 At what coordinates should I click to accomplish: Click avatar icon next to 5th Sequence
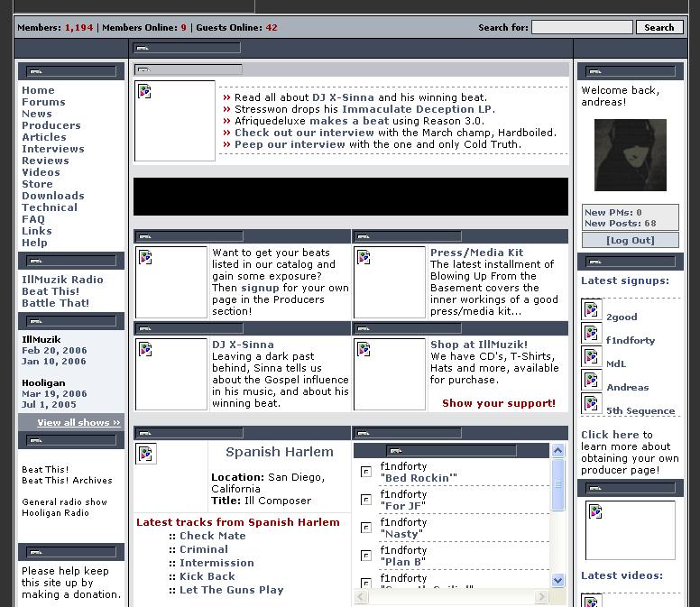tap(592, 403)
